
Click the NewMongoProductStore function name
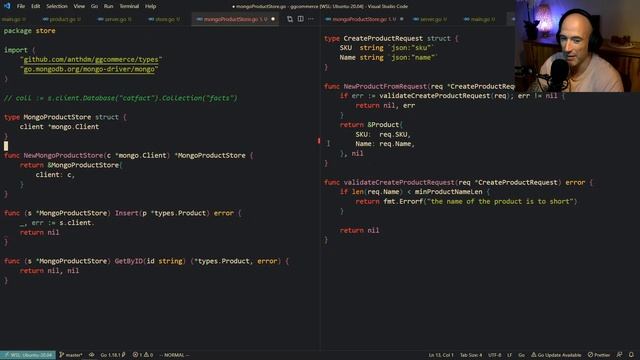coord(63,156)
